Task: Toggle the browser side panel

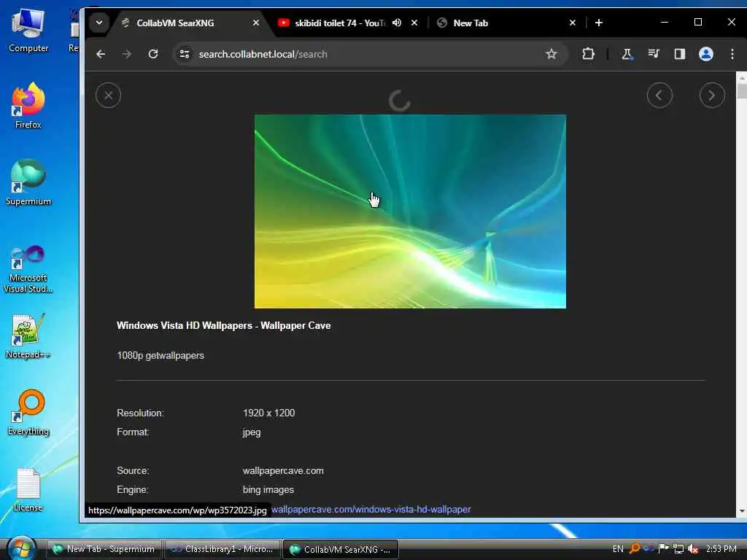Action: click(x=679, y=54)
